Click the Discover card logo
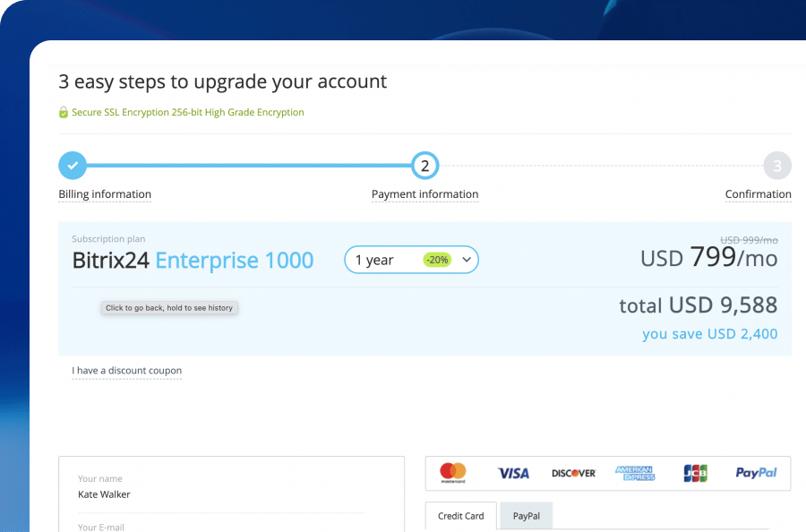This screenshot has height=532, width=806. click(x=573, y=473)
